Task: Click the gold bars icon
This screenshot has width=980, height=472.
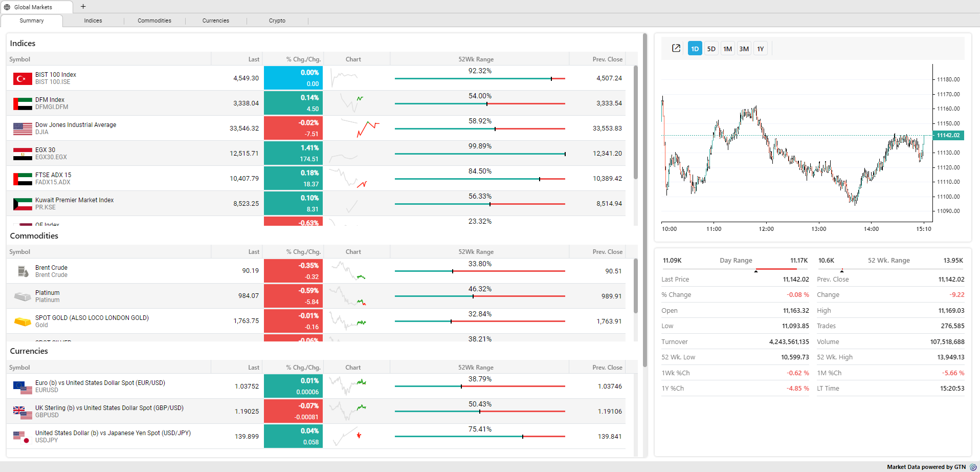Action: pos(23,321)
